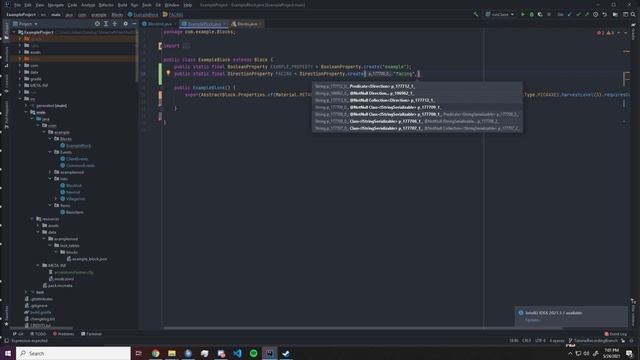Click the Git update project arrow icon
The height and width of the screenshot is (360, 640).
point(570,14)
